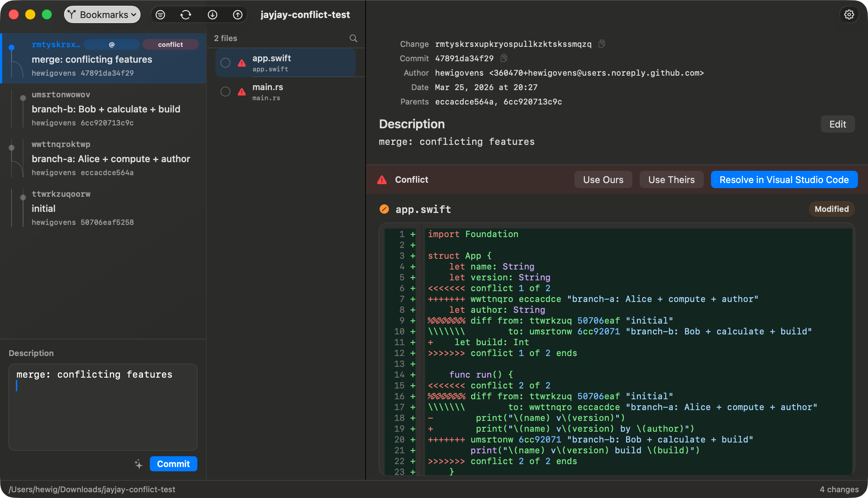Copy the Change ID with the copy icon
Image resolution: width=868 pixels, height=498 pixels.
601,44
